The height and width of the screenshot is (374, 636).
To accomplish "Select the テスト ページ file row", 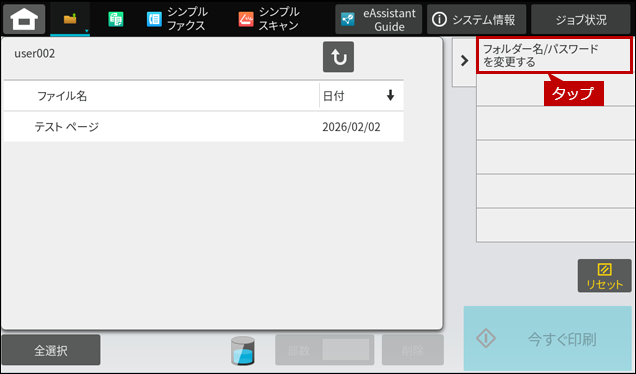I will 204,127.
